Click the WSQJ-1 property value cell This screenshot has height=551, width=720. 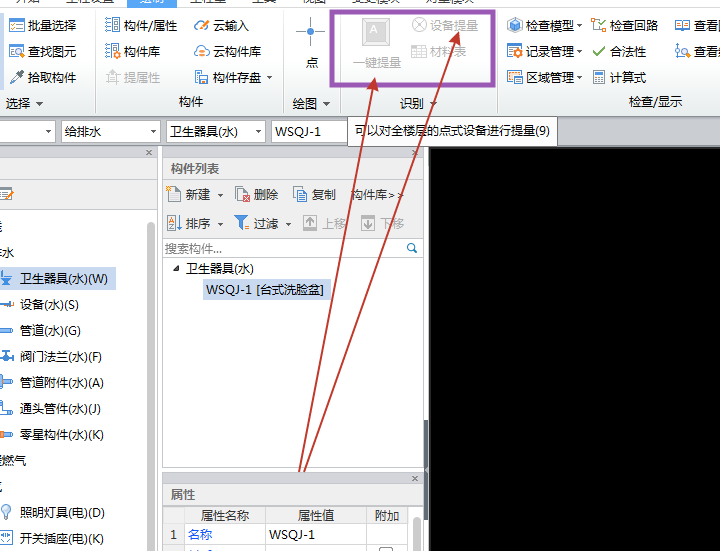(x=316, y=534)
